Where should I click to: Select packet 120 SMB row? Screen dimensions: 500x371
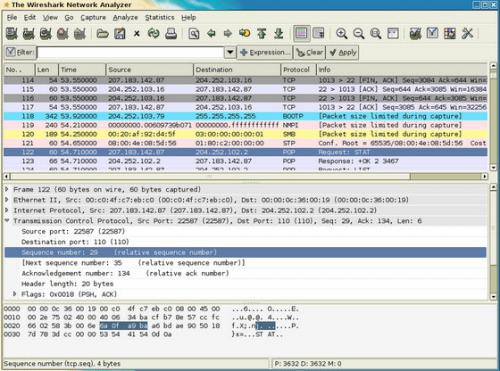tap(246, 134)
